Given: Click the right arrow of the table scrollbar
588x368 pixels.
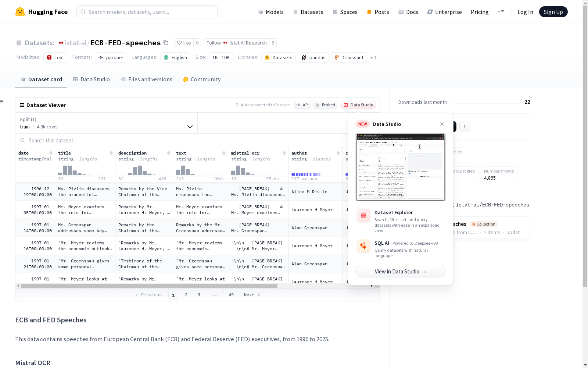Looking at the screenshot, I should (x=372, y=286).
